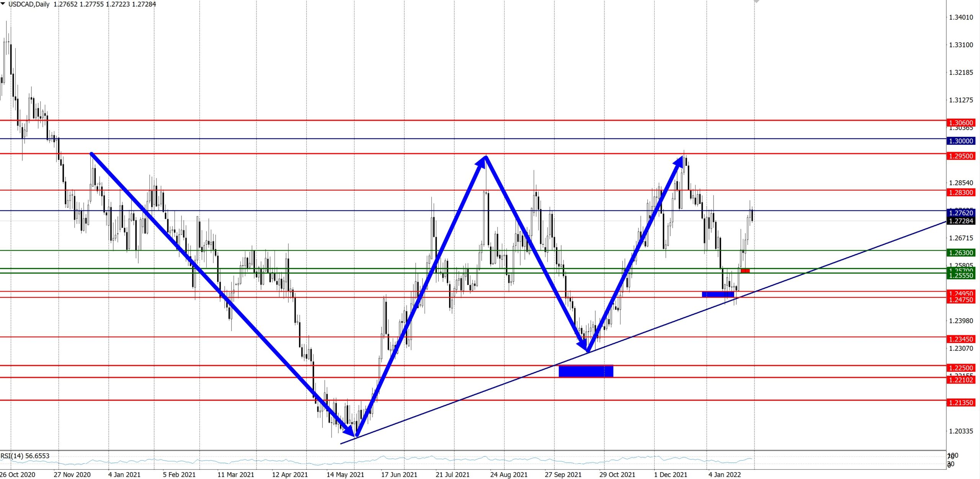The height and width of the screenshot is (479, 980).
Task: Select the red 1.28300 price label
Action: pyautogui.click(x=960, y=192)
